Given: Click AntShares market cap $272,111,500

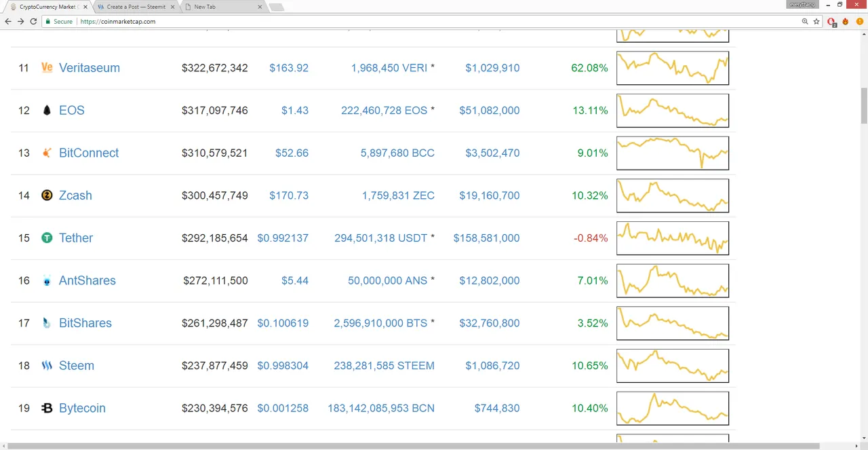Looking at the screenshot, I should pyautogui.click(x=216, y=280).
